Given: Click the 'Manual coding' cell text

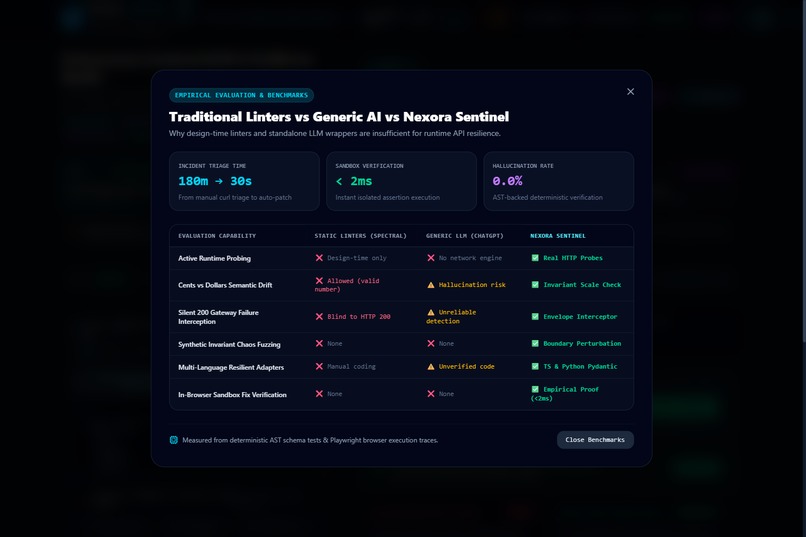Looking at the screenshot, I should (x=351, y=366).
